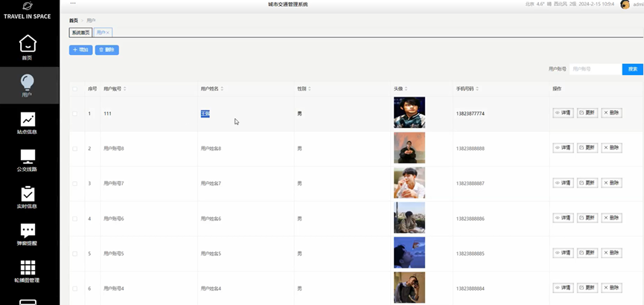Open 公交线路 monitor icon in sidebar
Image resolution: width=644 pixels, height=305 pixels.
click(x=28, y=156)
